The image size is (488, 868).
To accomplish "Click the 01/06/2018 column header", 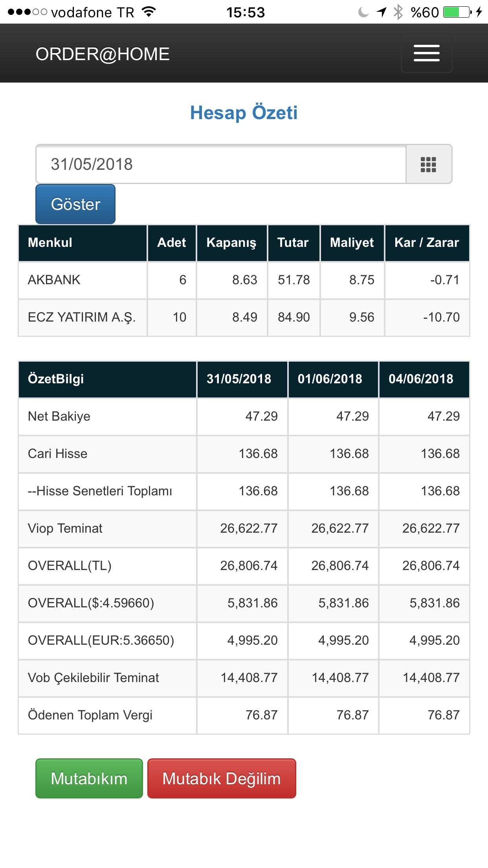I will [330, 379].
